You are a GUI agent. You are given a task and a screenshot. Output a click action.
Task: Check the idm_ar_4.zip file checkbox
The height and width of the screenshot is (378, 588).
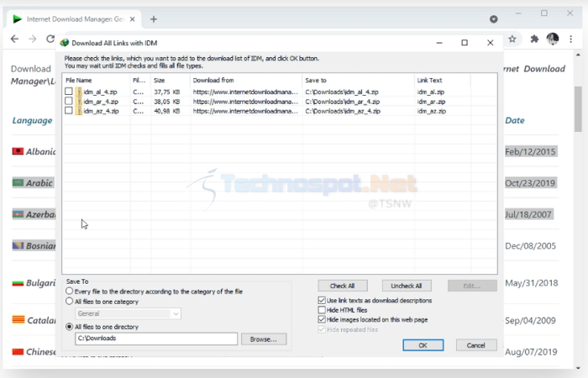point(68,101)
